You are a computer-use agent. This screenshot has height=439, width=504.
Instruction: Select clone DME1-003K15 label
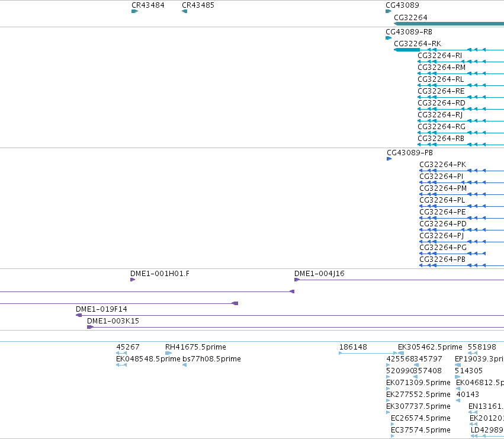(x=113, y=321)
